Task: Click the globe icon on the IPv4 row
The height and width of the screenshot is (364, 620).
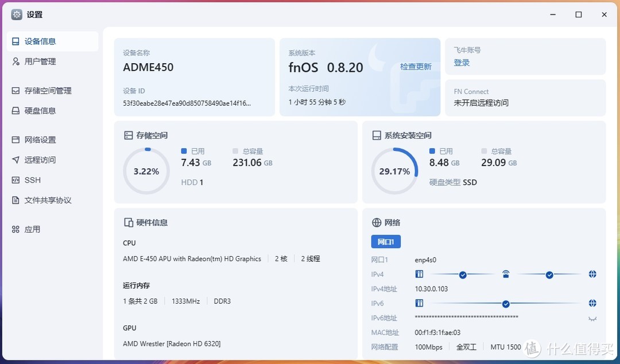Action: 592,274
